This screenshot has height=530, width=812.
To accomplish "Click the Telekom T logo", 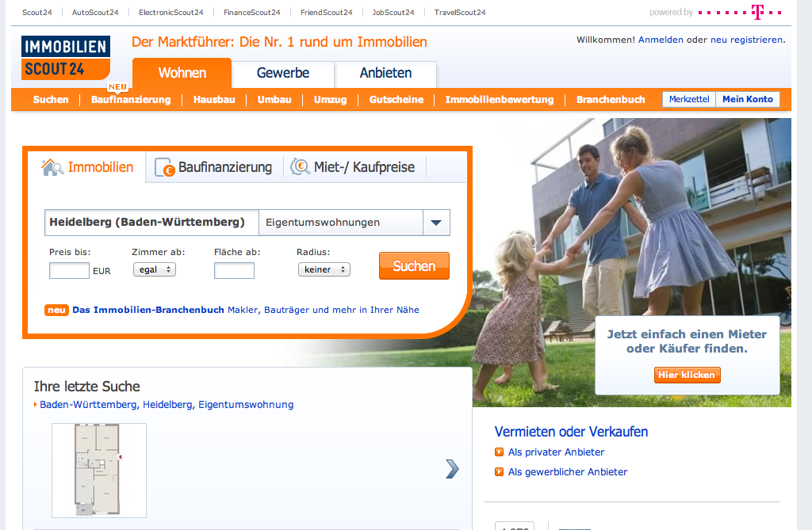I will click(757, 12).
